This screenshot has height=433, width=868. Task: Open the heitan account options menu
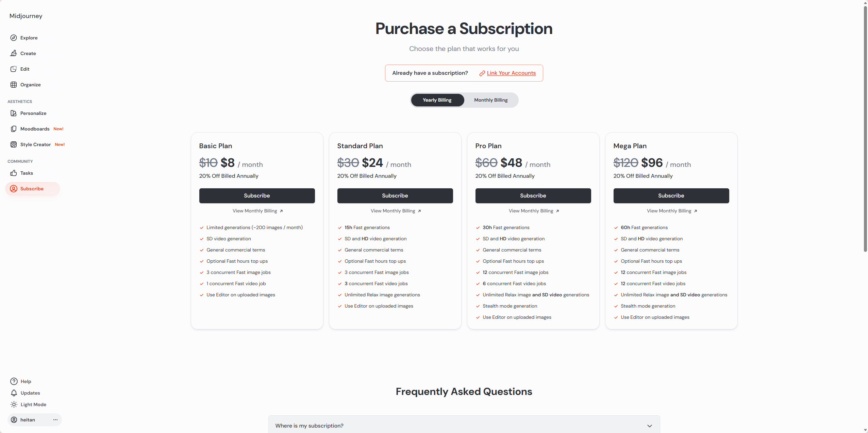click(x=55, y=420)
